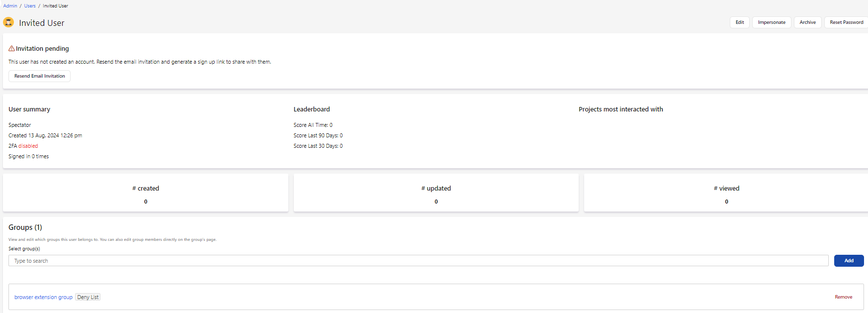
Task: Click the 'Signed in 0 times' text
Action: 28,156
